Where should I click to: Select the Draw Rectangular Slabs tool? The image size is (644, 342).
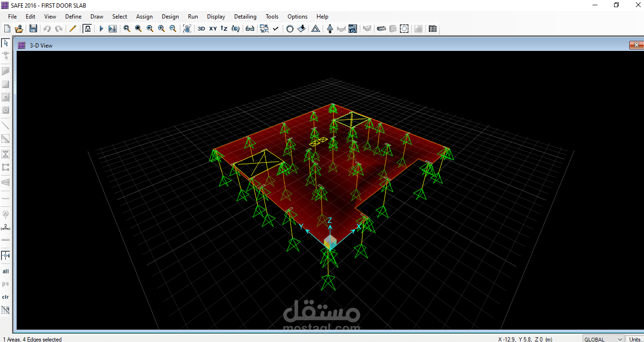pos(6,84)
